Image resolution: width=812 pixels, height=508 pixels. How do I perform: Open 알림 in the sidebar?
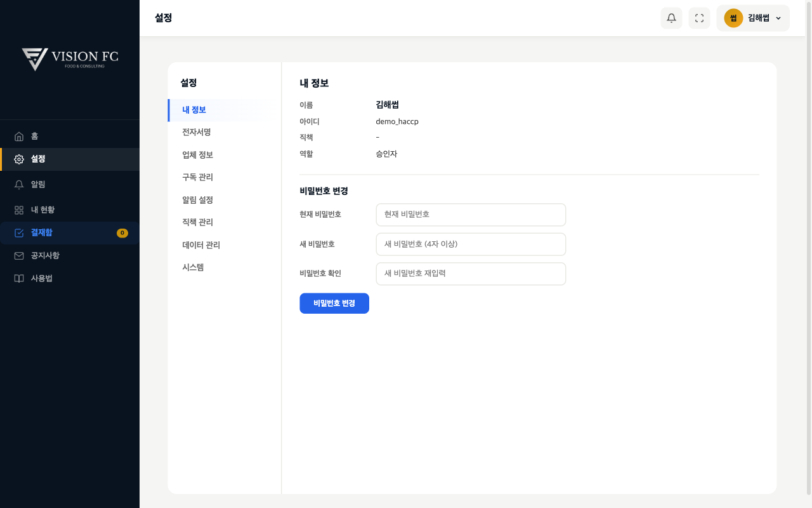[x=70, y=185]
